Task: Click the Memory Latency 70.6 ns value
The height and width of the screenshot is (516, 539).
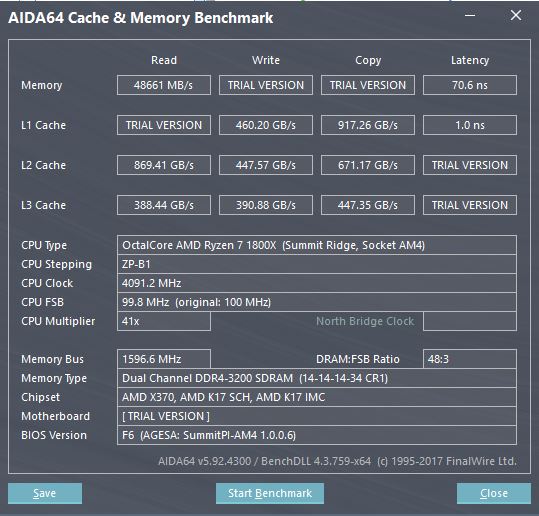Action: 470,85
